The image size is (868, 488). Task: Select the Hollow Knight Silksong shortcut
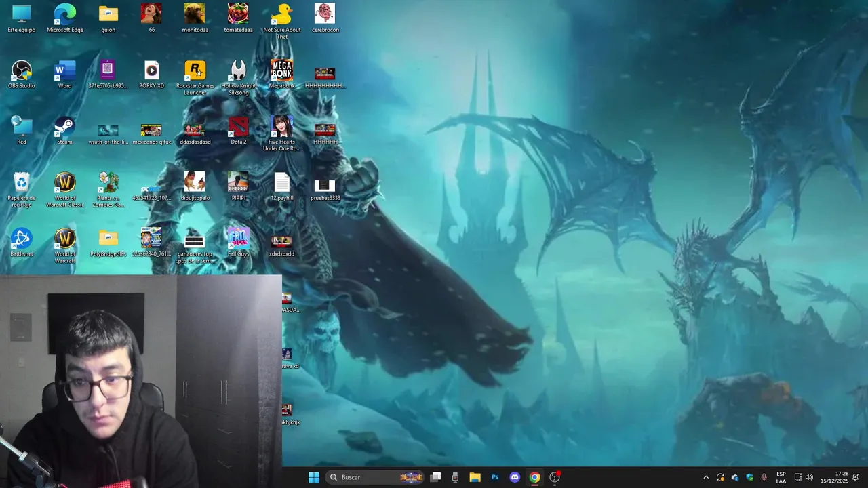238,77
